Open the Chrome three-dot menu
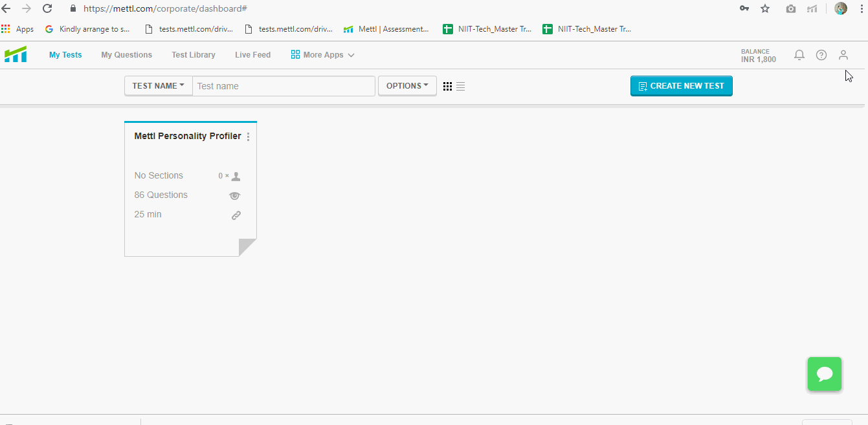This screenshot has height=425, width=868. pyautogui.click(x=862, y=8)
